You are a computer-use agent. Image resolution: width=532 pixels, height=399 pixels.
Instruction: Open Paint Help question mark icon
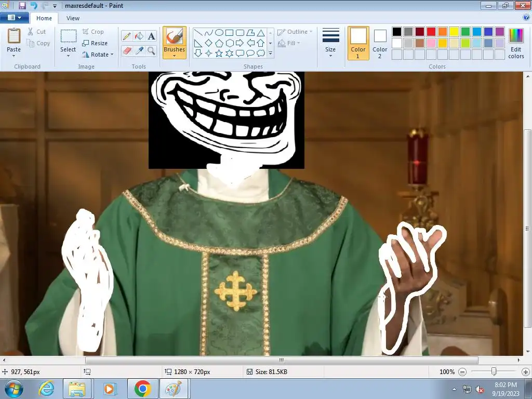[x=527, y=18]
